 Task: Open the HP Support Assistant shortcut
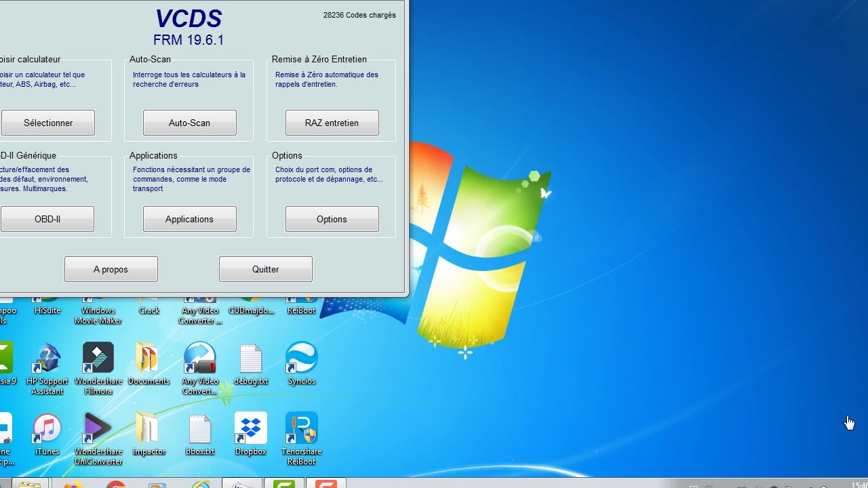[47, 369]
